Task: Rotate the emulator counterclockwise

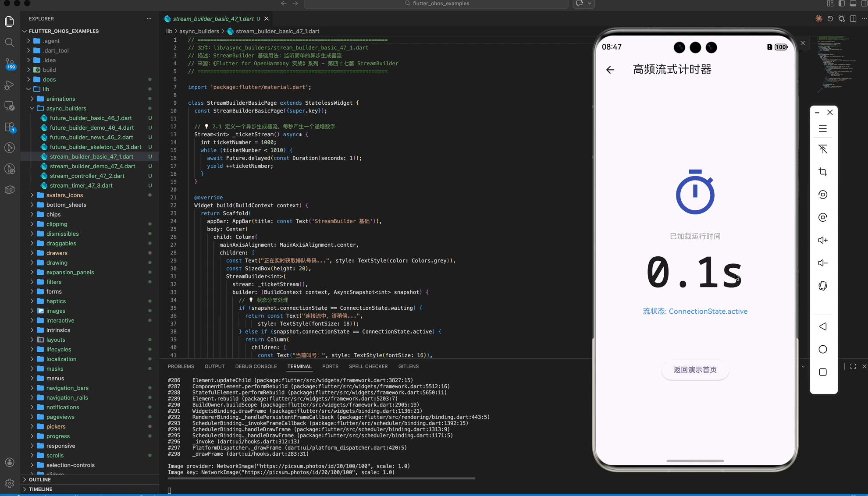Action: (x=823, y=195)
